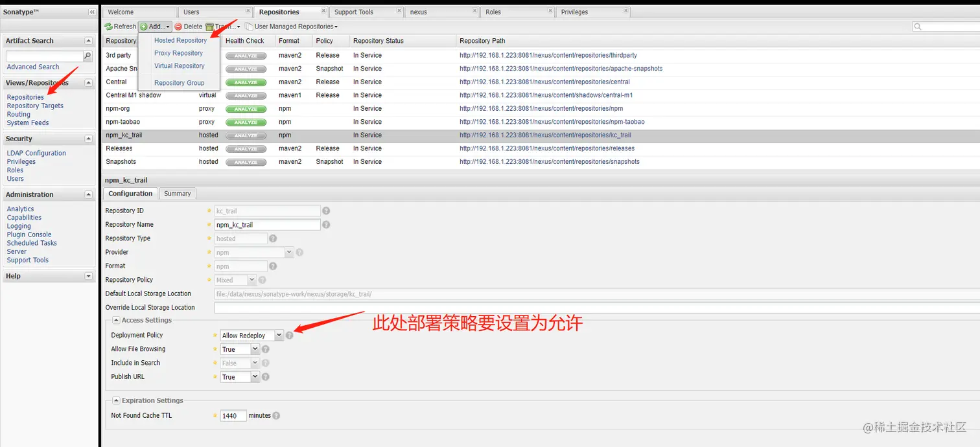Click help icon next to Provider
The height and width of the screenshot is (447, 980).
pyautogui.click(x=299, y=252)
